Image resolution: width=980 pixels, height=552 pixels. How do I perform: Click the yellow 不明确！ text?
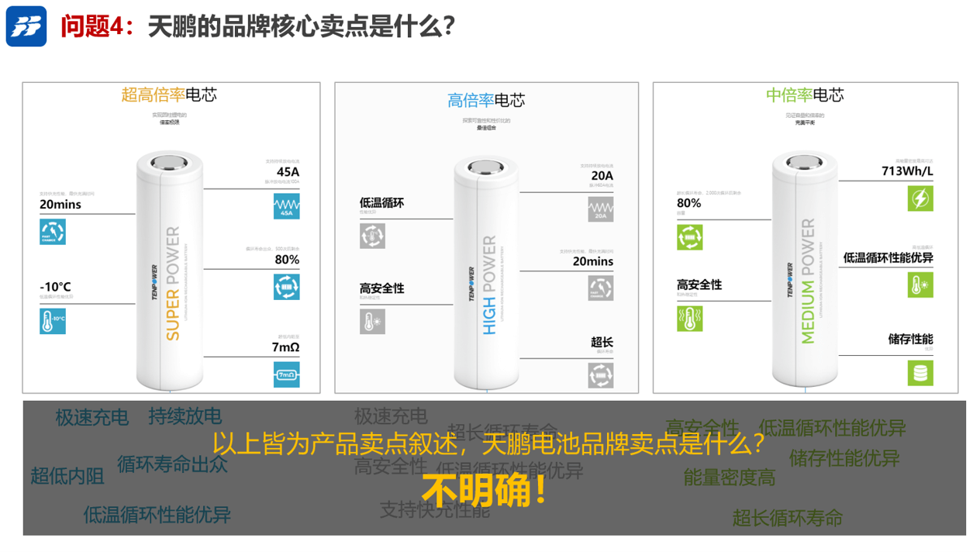486,490
